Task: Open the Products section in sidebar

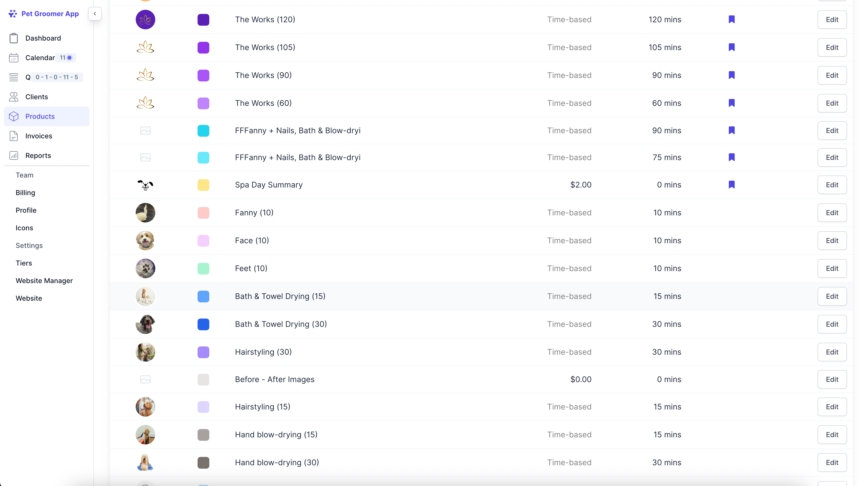Action: tap(40, 116)
